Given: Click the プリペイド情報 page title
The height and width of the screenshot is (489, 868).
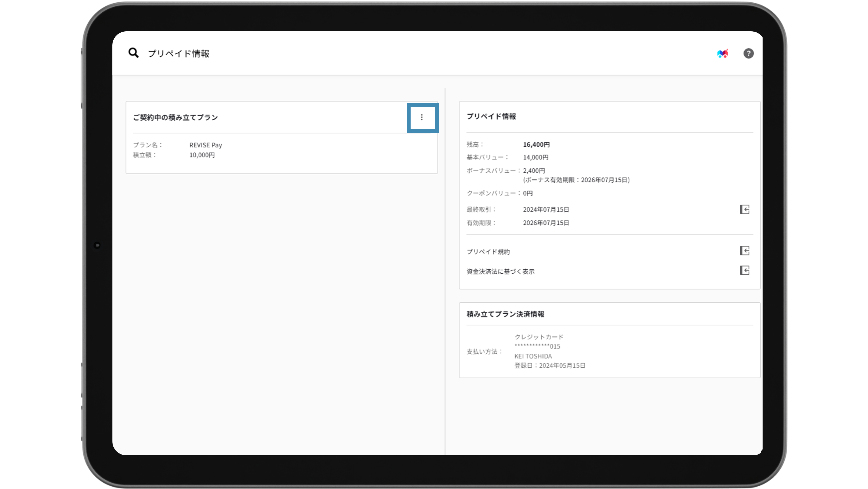Looking at the screenshot, I should pos(179,54).
